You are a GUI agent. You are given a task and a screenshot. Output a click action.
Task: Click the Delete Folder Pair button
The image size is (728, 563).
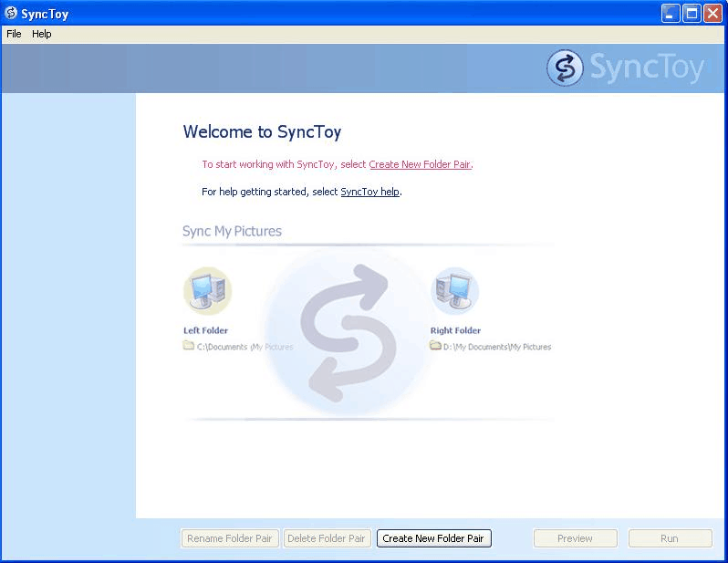coord(327,538)
